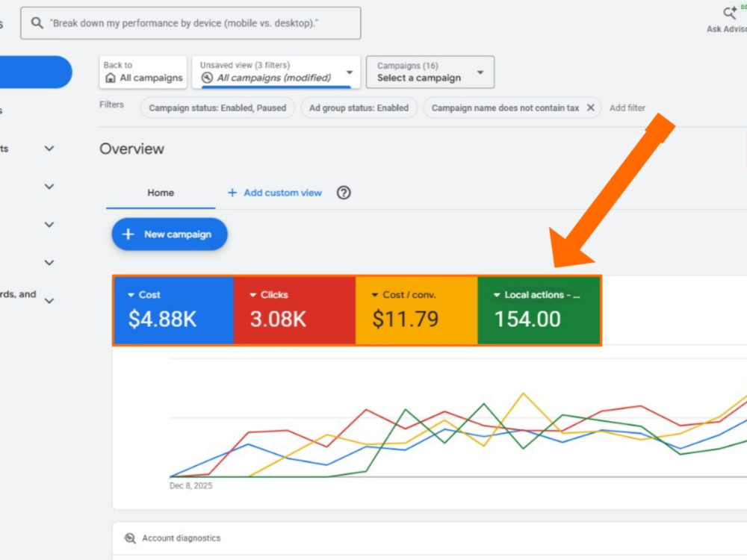Screen dimensions: 747x560
Task: Click the modified view clock icon
Action: coord(207,78)
